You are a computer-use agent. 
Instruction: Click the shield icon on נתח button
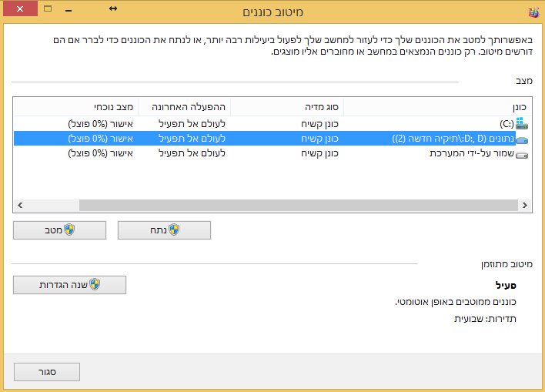pyautogui.click(x=174, y=230)
